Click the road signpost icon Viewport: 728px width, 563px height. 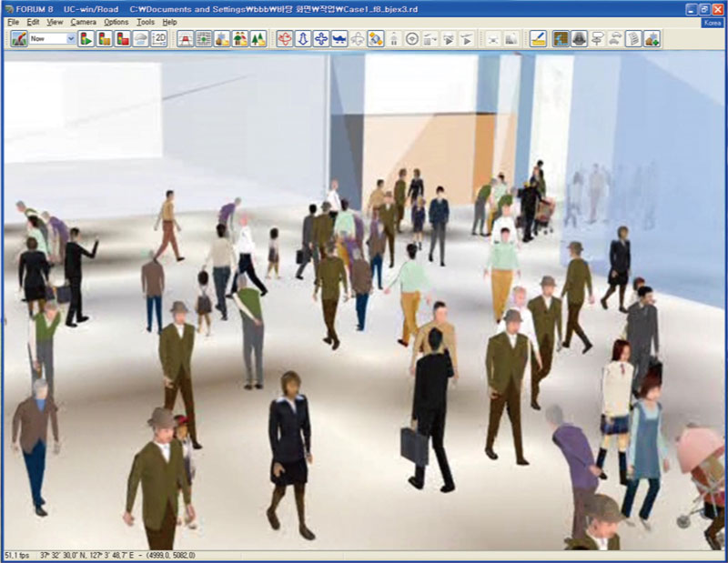[x=597, y=39]
